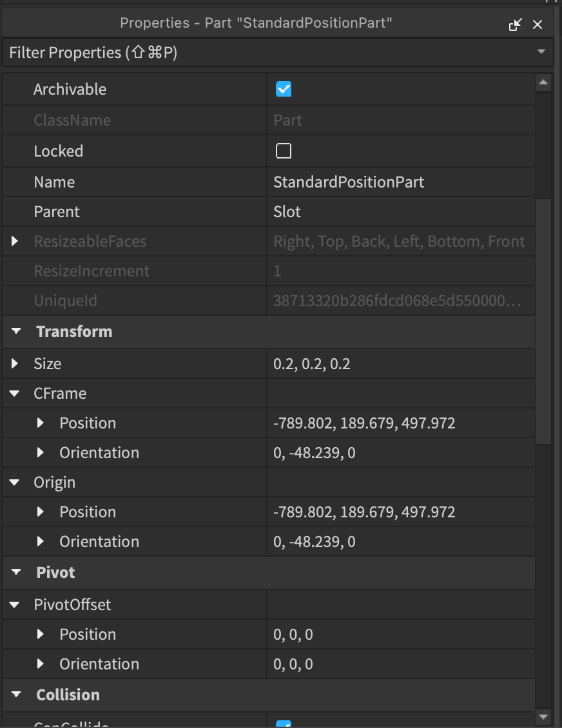Click the dock/undock panel icon
The width and height of the screenshot is (562, 728).
coord(516,24)
